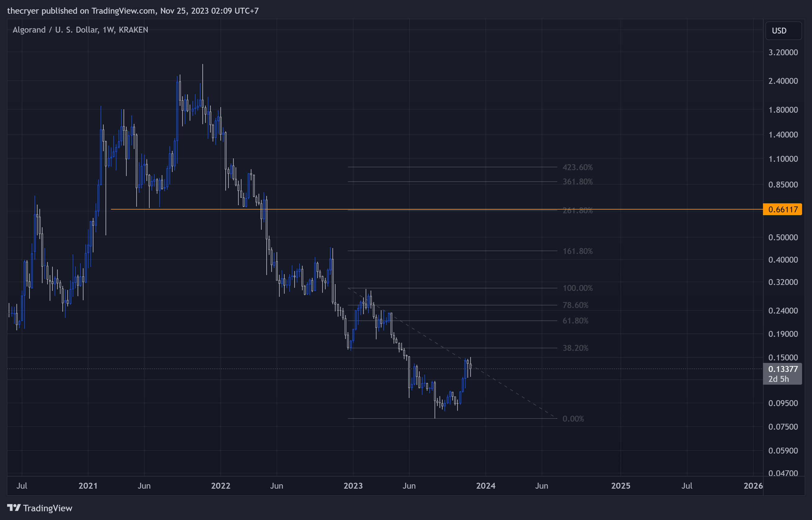Click the 2023 time axis label
This screenshot has height=520, width=812.
pos(353,486)
